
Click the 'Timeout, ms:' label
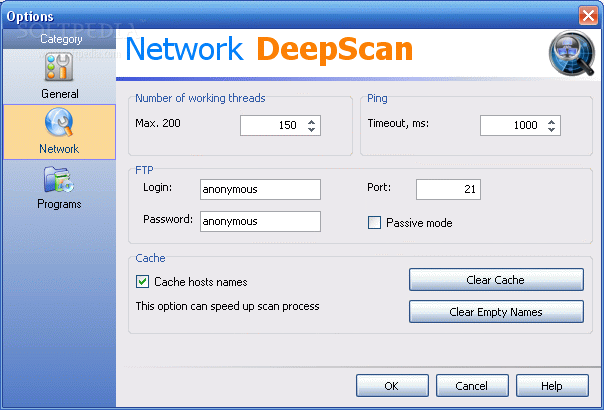398,123
